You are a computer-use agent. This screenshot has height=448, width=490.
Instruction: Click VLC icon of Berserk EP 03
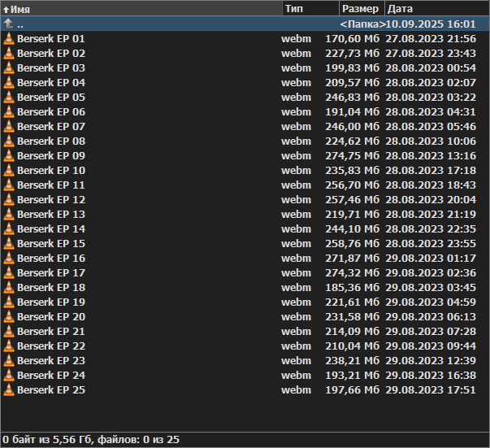point(9,67)
